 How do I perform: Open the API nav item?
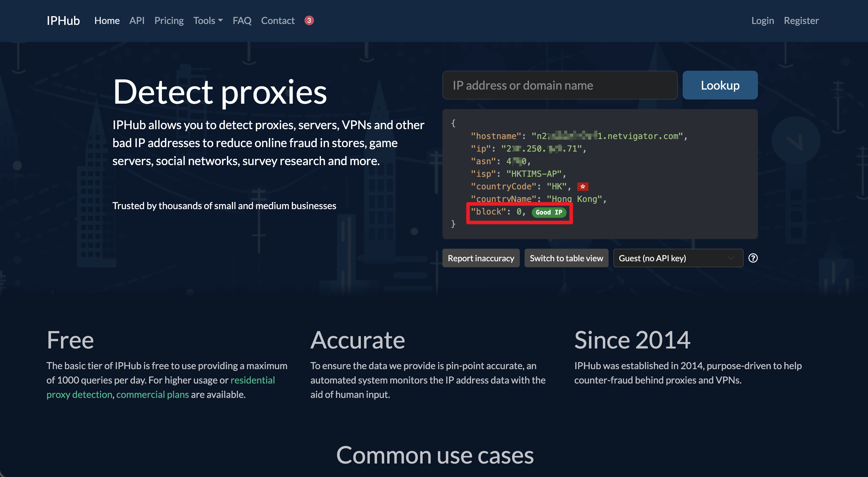click(x=137, y=21)
